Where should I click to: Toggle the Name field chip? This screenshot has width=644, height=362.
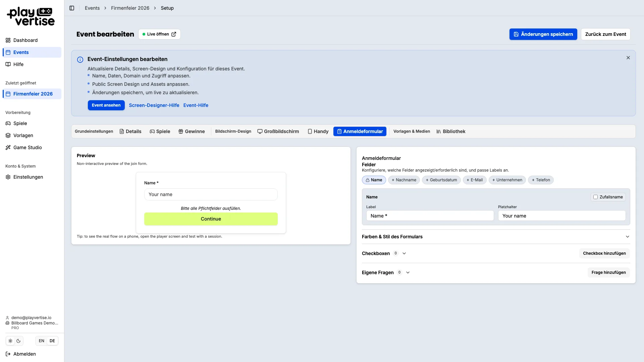tap(374, 180)
